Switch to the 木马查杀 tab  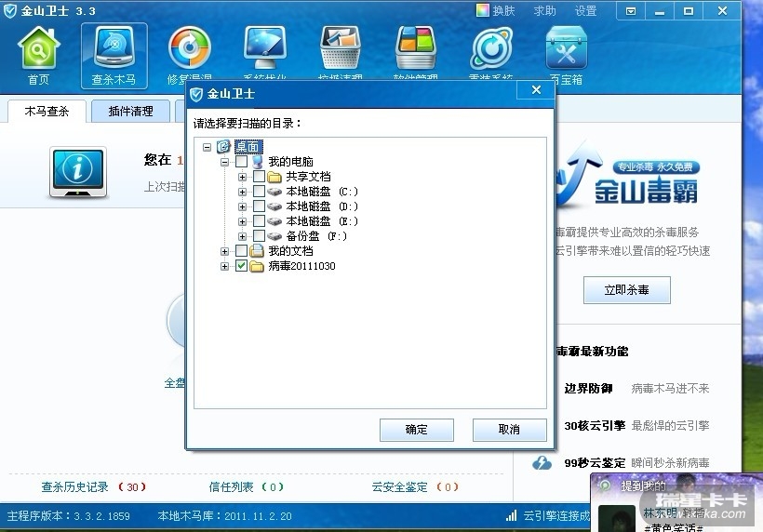click(x=47, y=112)
